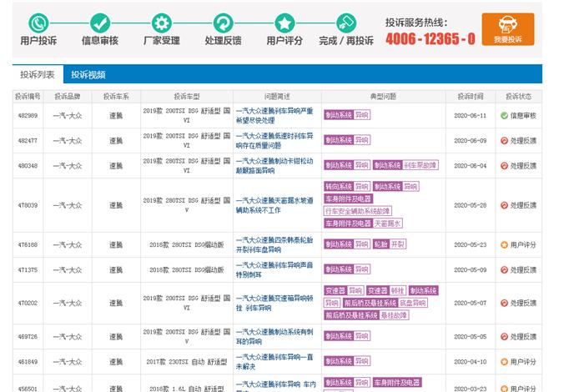Click the 投诉时间 column header

coord(471,97)
